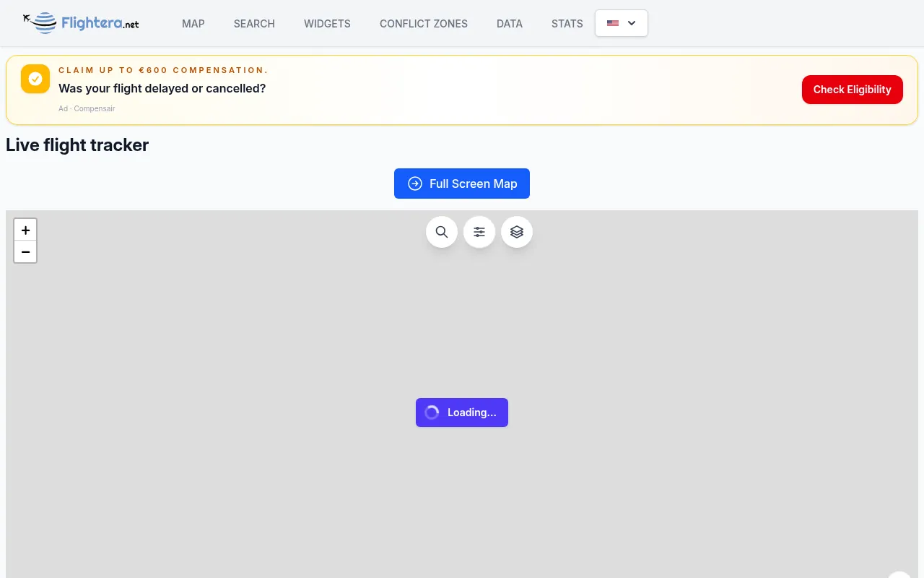Open the STATS menu item
This screenshot has width=924, height=578.
[x=567, y=24]
